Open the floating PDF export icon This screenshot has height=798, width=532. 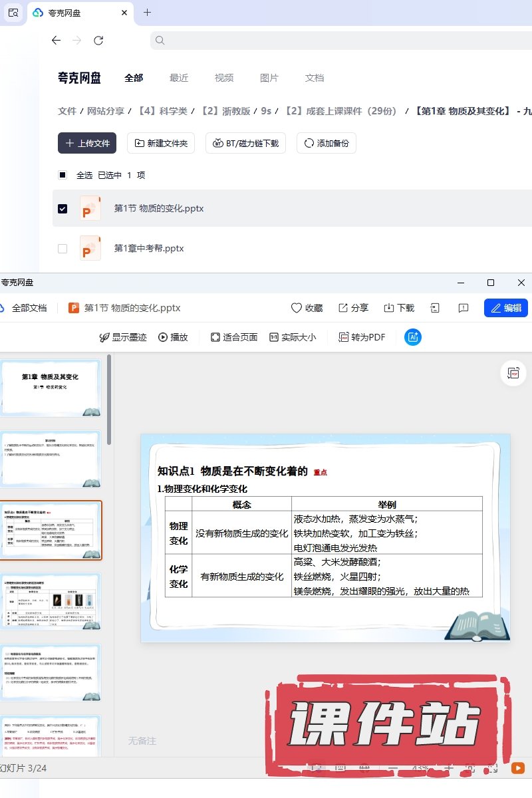[x=513, y=373]
